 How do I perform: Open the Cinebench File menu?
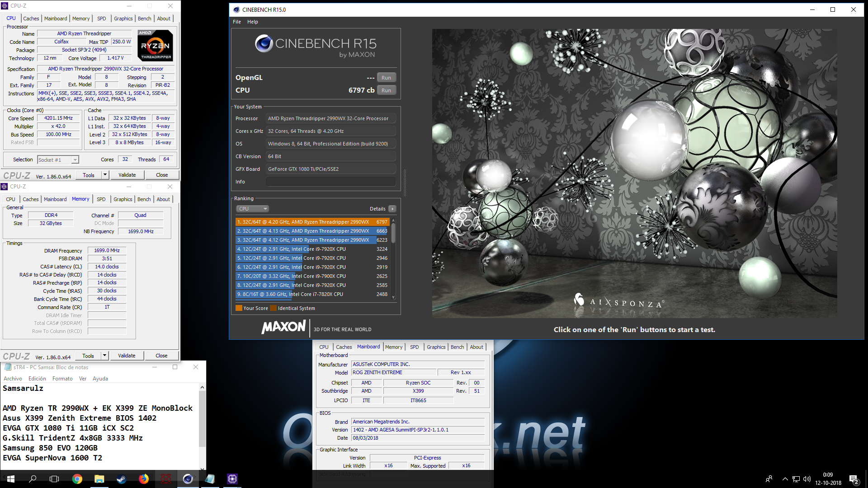tap(237, 22)
